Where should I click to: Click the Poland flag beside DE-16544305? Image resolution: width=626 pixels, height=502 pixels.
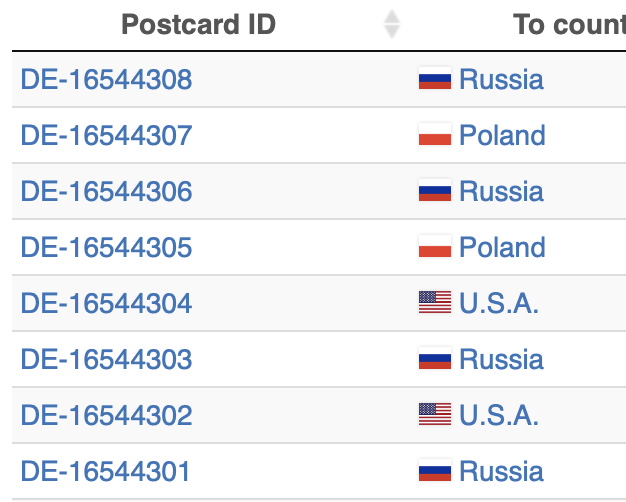click(x=435, y=247)
